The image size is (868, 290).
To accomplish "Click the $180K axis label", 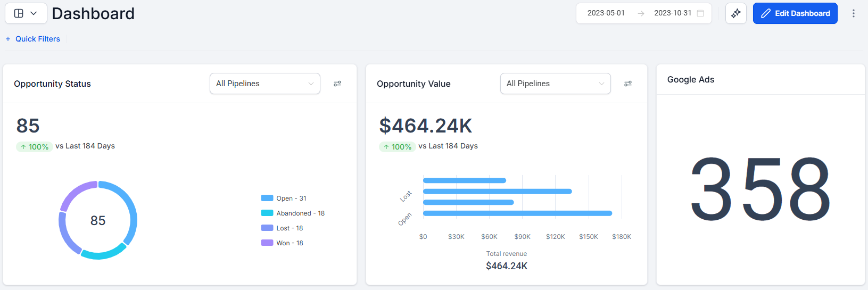I will coord(622,237).
